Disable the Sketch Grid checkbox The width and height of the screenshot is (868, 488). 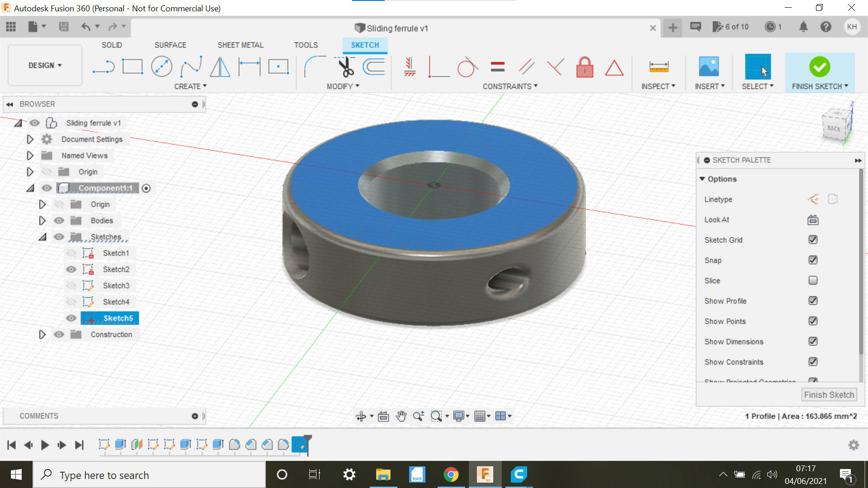click(812, 239)
